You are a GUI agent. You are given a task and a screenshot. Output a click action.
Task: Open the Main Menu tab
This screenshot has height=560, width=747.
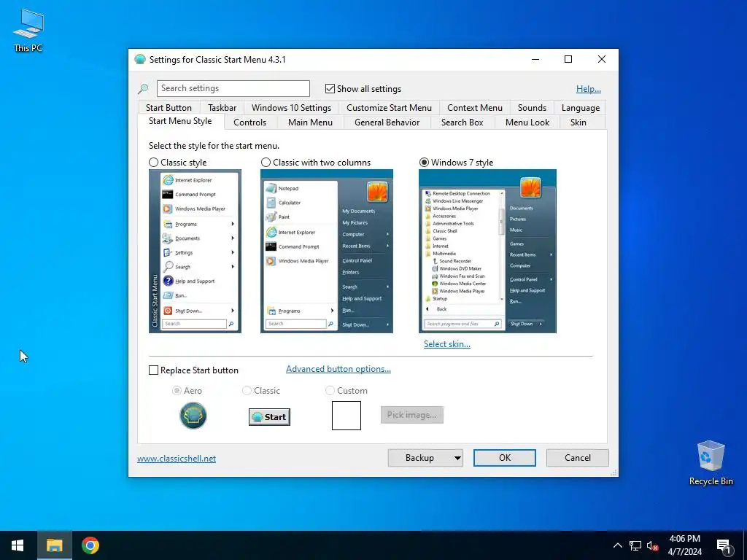(310, 122)
